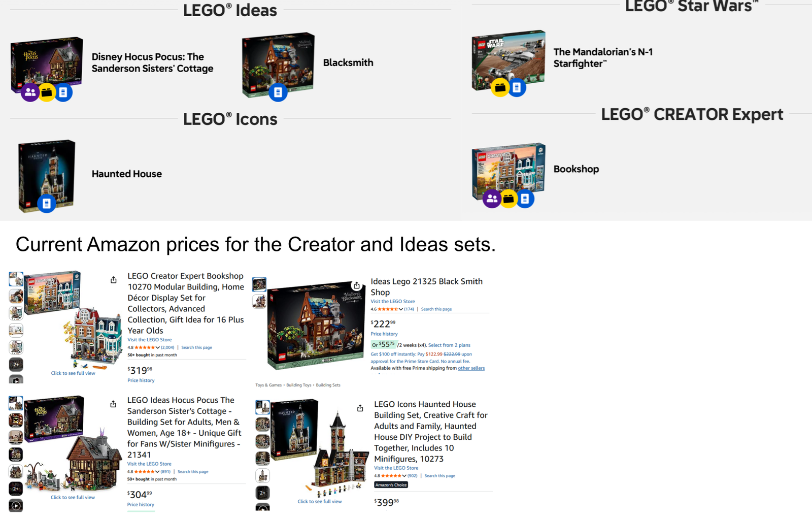This screenshot has height=518, width=812.
Task: Select the video thumbnail in Hocus Pocus gallery
Action: pyautogui.click(x=16, y=506)
